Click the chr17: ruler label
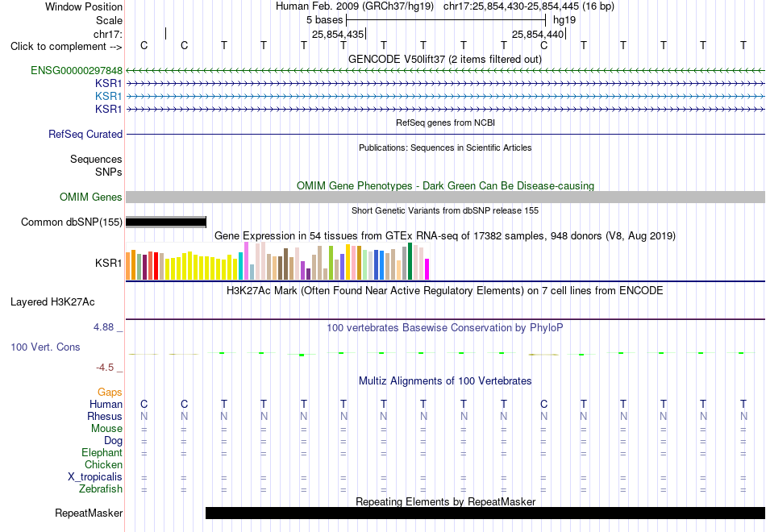The image size is (766, 532). pos(108,34)
